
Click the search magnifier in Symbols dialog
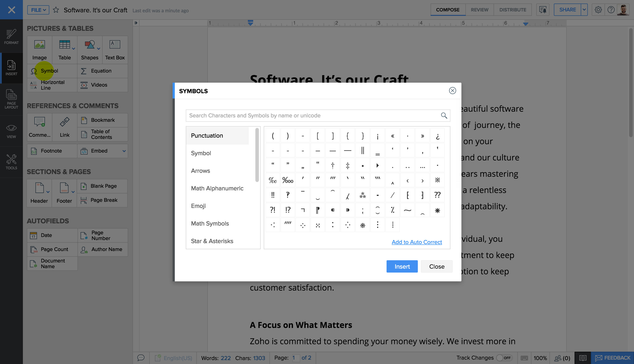pos(444,115)
